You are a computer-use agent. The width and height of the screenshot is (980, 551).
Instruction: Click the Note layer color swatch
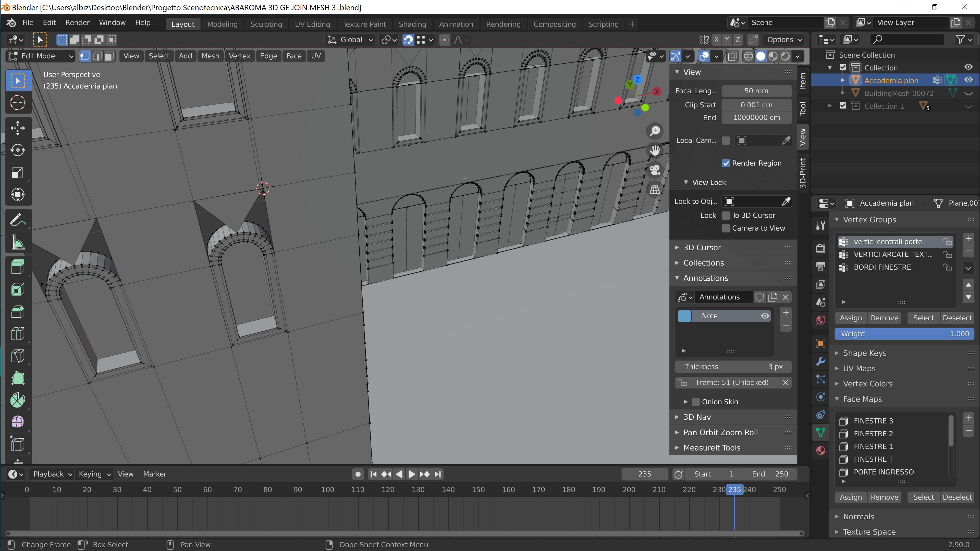pos(684,316)
